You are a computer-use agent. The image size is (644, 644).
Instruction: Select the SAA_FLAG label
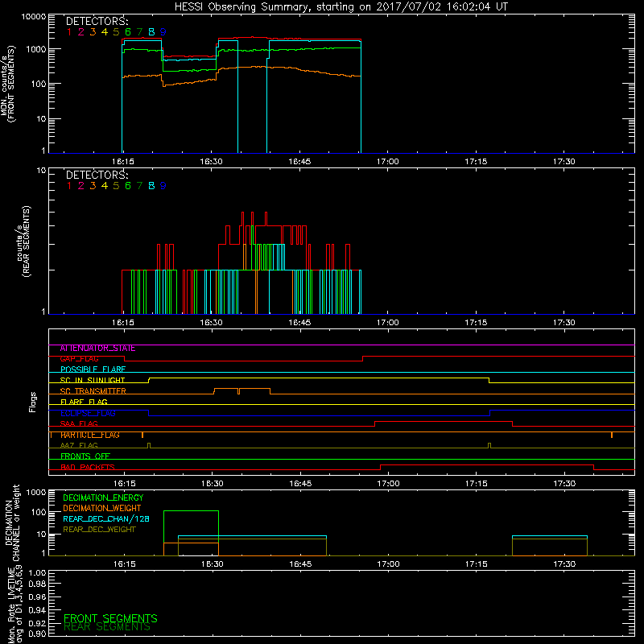(79, 423)
